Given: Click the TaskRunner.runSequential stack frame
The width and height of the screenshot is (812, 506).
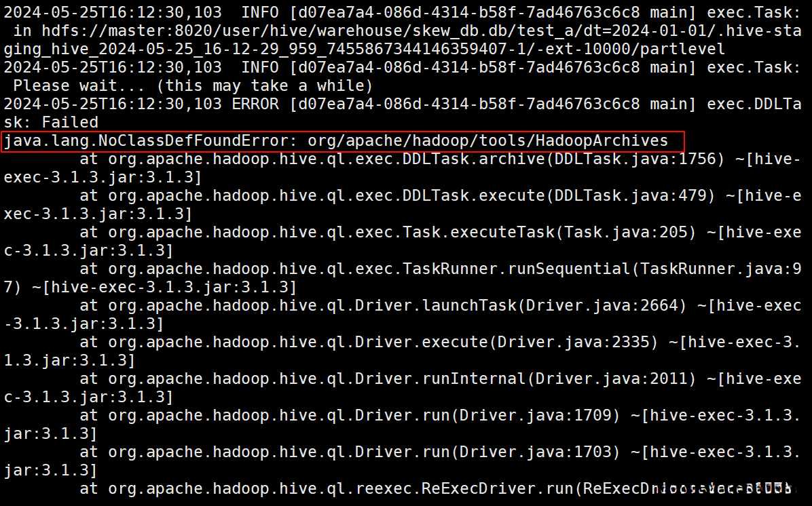Looking at the screenshot, I should 440,269.
